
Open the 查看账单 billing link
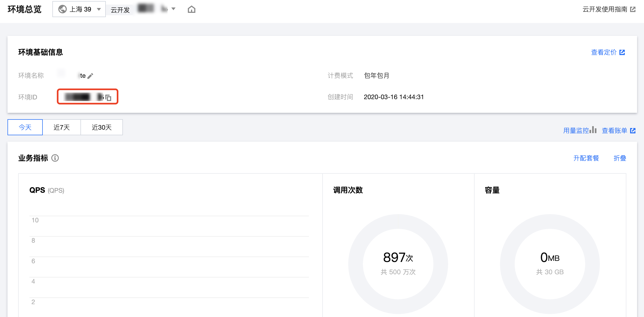619,130
